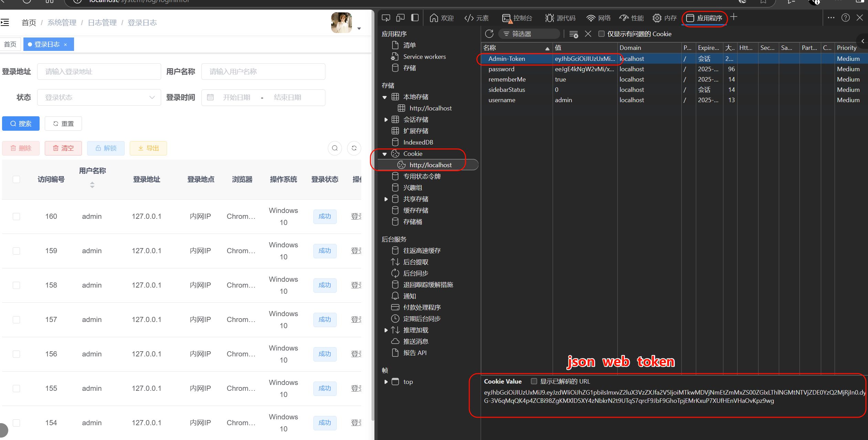This screenshot has width=868, height=440.
Task: Collapse the Cookie tree node
Action: [385, 154]
